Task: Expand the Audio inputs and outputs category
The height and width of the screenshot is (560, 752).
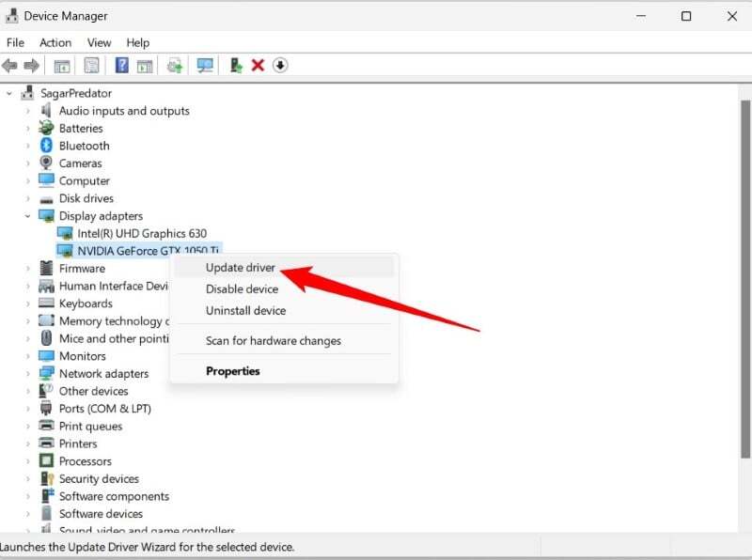Action: coord(28,111)
